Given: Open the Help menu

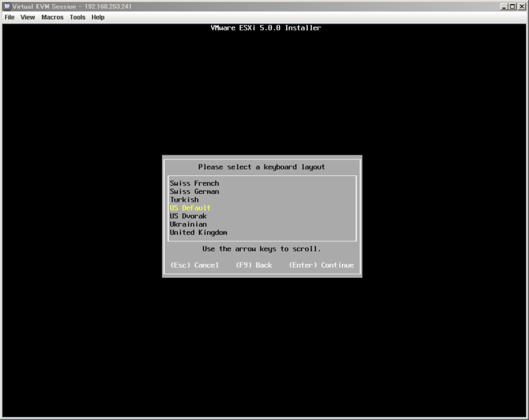Looking at the screenshot, I should point(98,17).
